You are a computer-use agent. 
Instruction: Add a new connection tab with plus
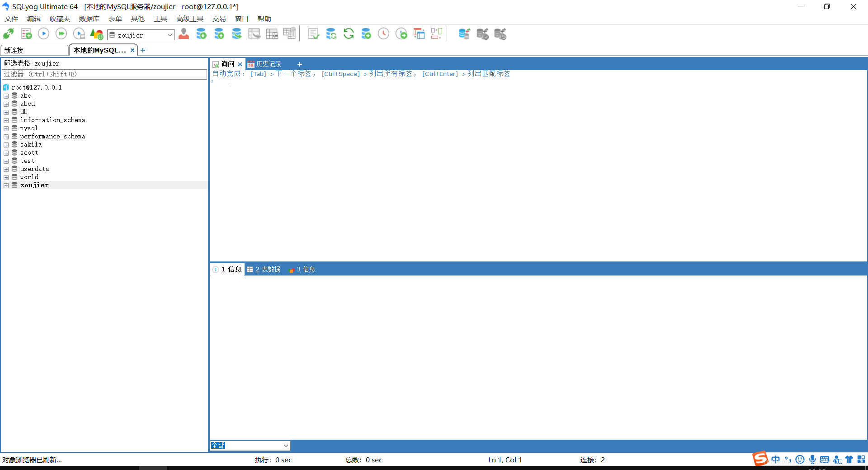click(x=143, y=50)
